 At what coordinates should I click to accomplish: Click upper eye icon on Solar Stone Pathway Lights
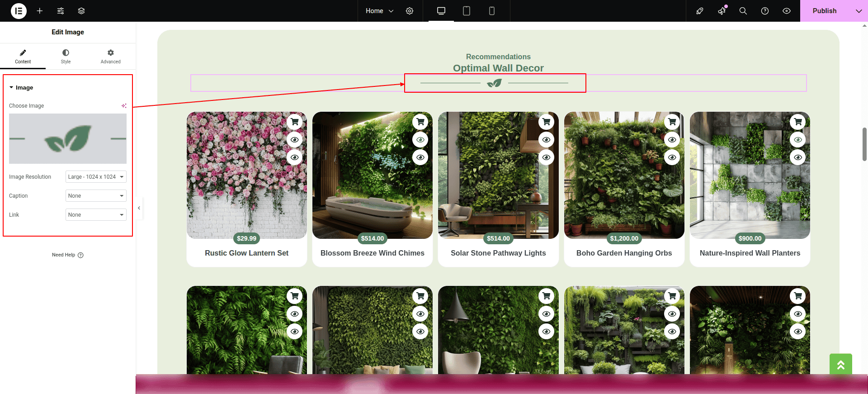546,139
